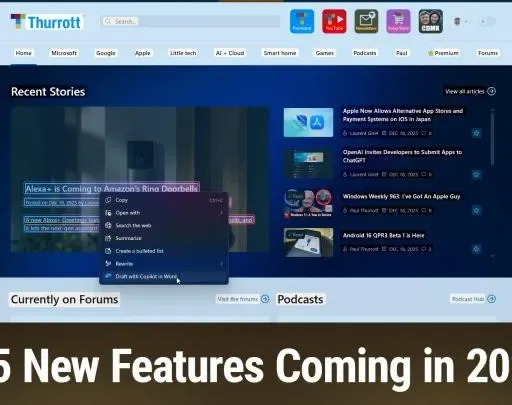This screenshot has height=405, width=512.
Task: Click arrow circle beside Podcast Hub
Action: tap(491, 299)
